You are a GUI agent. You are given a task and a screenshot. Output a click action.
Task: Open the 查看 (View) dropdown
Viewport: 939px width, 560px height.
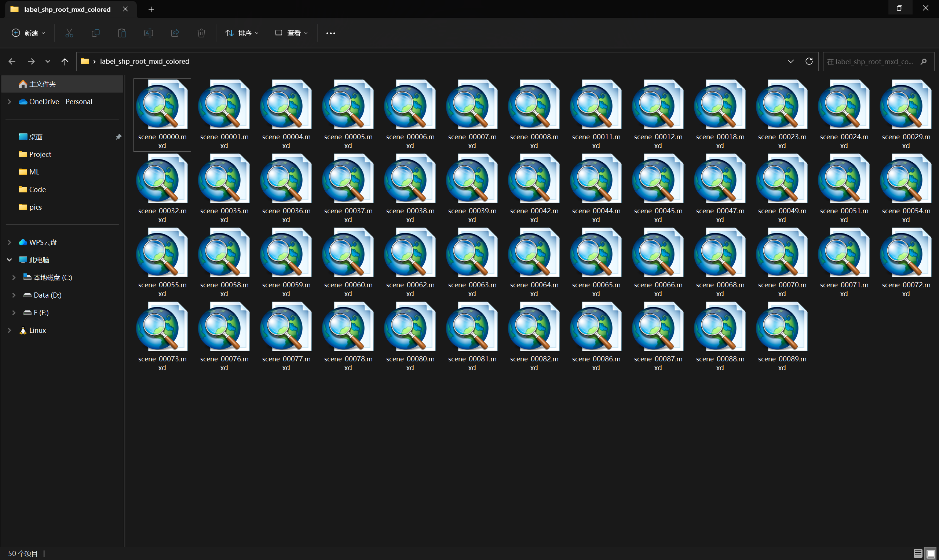(x=292, y=33)
